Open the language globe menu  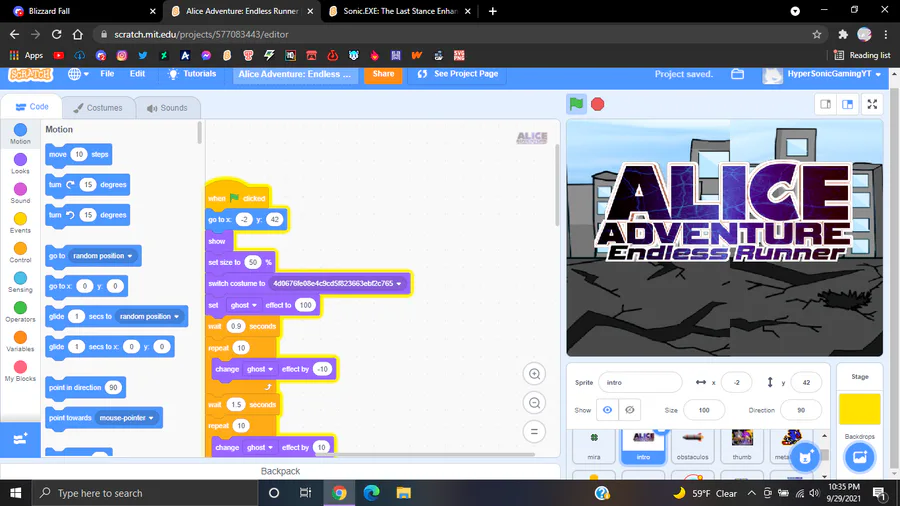[78, 74]
